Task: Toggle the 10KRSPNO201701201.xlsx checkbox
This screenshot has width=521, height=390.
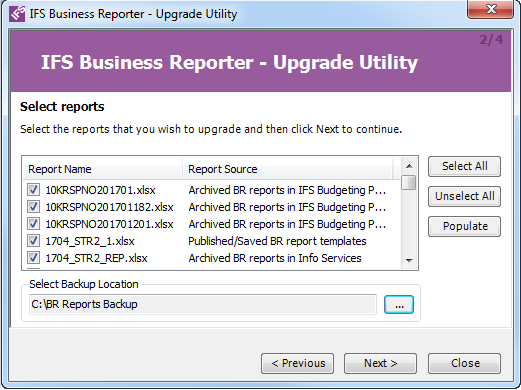Action: 33,224
